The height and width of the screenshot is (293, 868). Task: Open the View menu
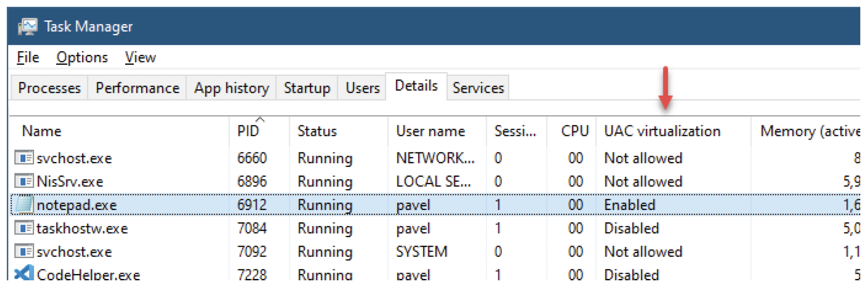point(141,57)
